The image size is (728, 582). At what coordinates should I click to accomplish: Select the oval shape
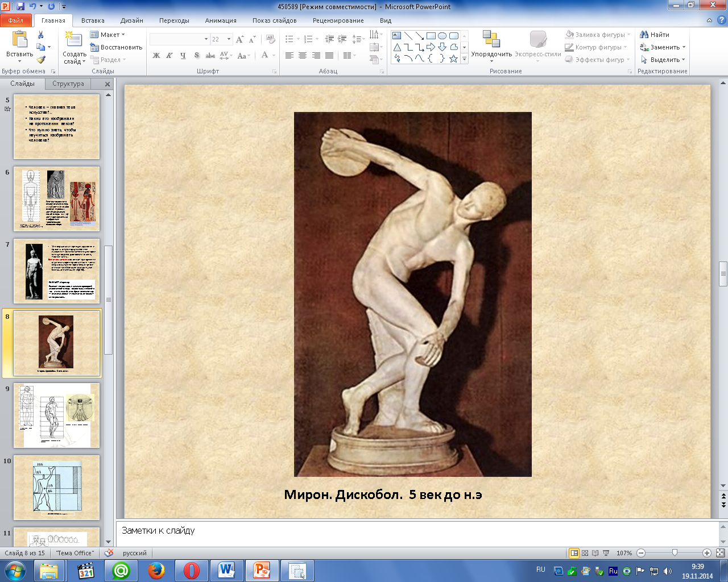(x=442, y=36)
